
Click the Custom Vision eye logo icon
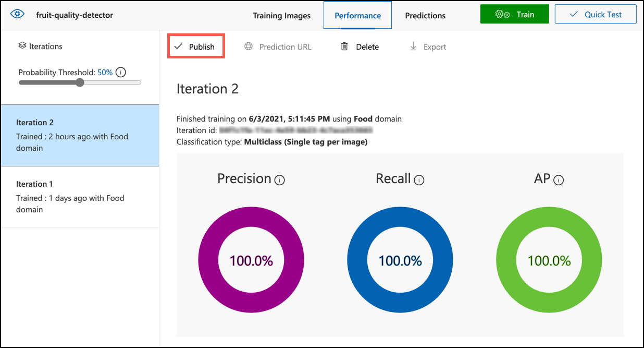17,14
